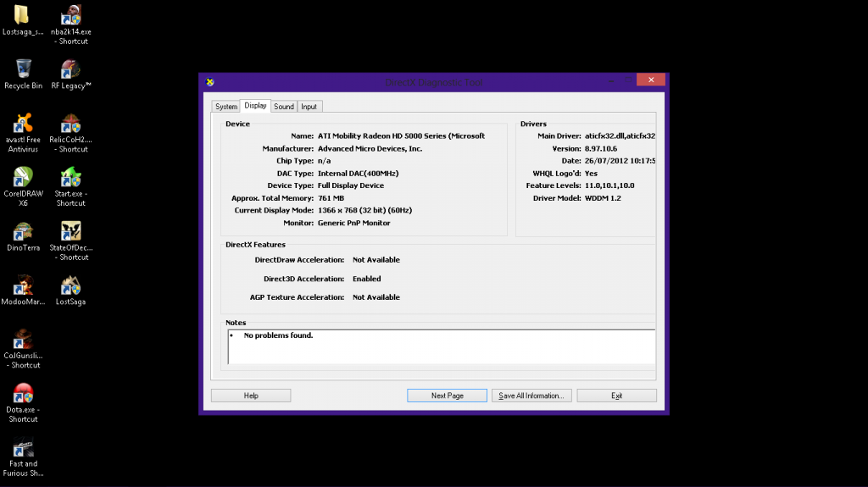868x487 pixels.
Task: Select Fast and Furious Sh... icon
Action: 23,447
